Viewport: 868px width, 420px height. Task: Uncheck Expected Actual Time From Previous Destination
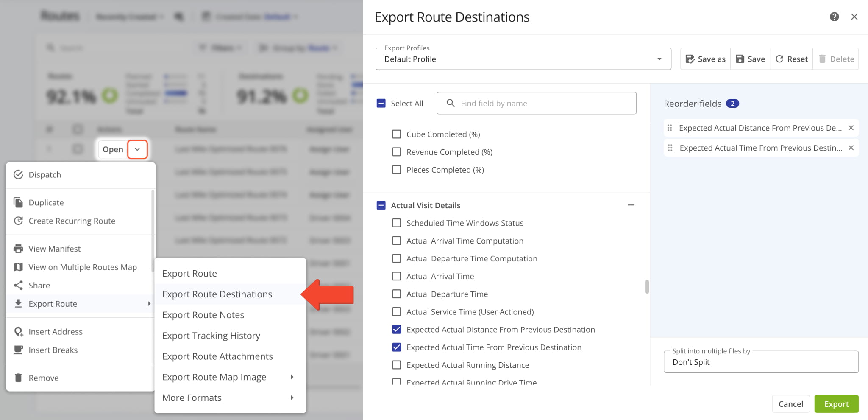coord(396,347)
